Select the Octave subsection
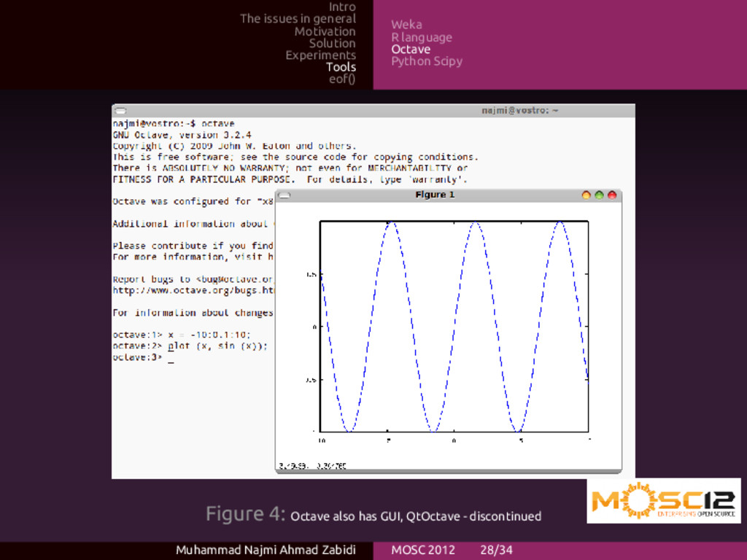 point(411,49)
